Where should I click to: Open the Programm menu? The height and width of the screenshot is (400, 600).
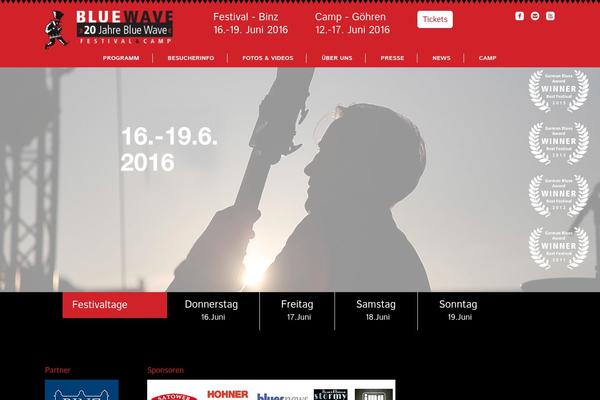(x=121, y=58)
